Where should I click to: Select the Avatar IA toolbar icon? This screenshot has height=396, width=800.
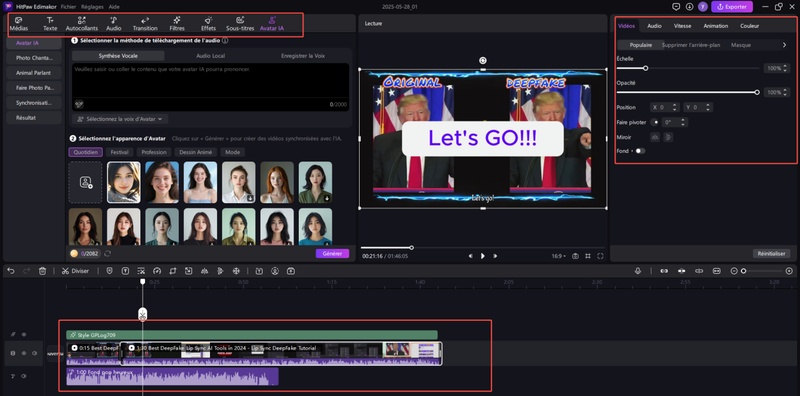272,24
